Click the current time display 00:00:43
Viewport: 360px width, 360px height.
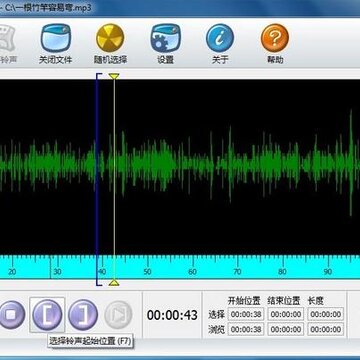172,315
